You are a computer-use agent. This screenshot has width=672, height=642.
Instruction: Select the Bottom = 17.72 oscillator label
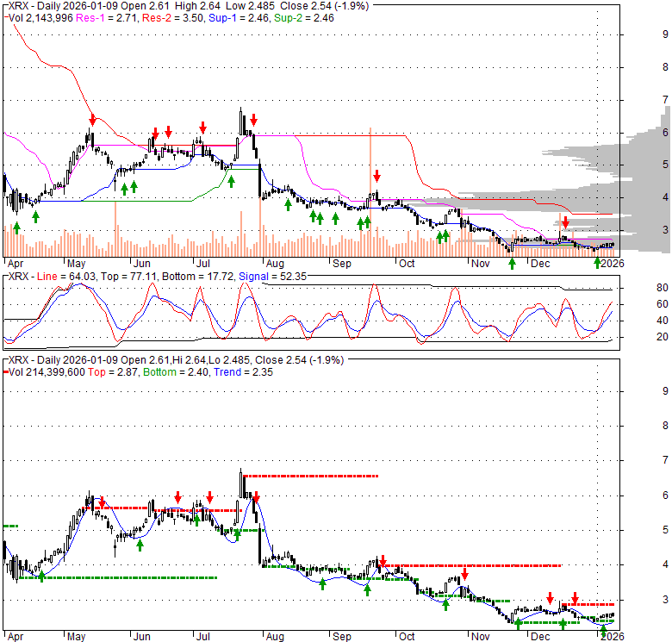(x=198, y=277)
